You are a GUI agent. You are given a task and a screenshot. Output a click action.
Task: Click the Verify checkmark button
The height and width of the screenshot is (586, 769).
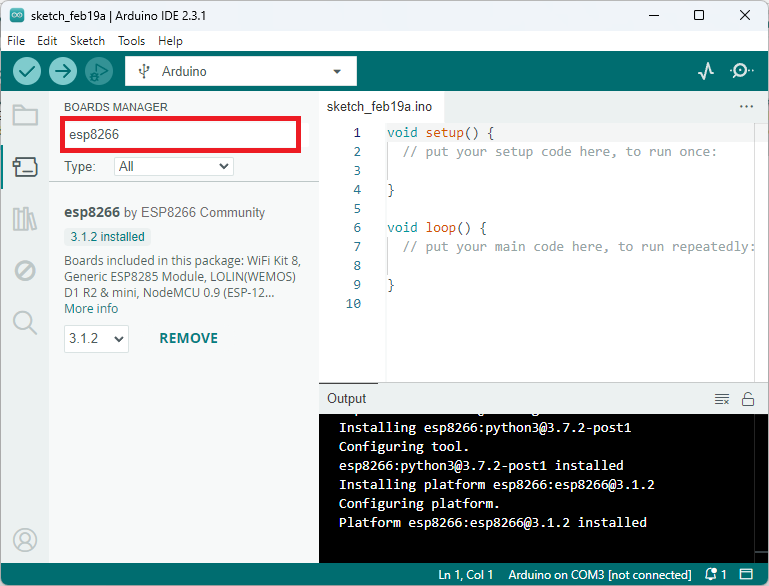(x=26, y=71)
